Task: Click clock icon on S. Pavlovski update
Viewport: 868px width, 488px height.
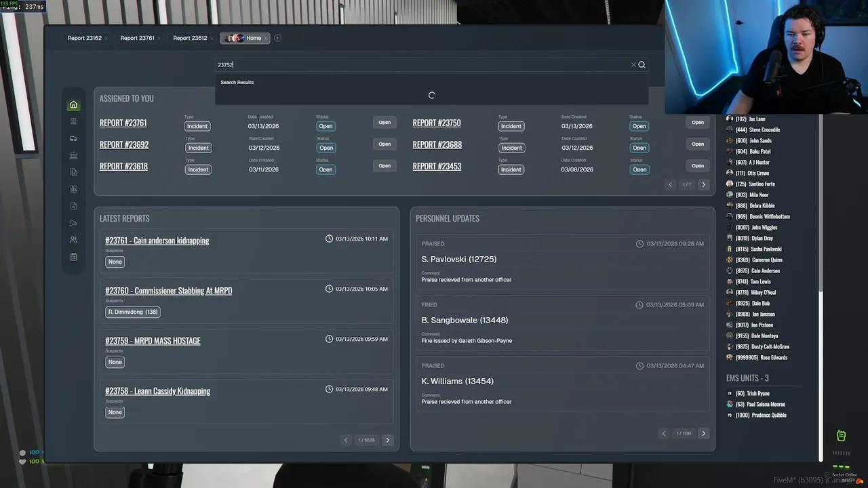Action: point(639,244)
